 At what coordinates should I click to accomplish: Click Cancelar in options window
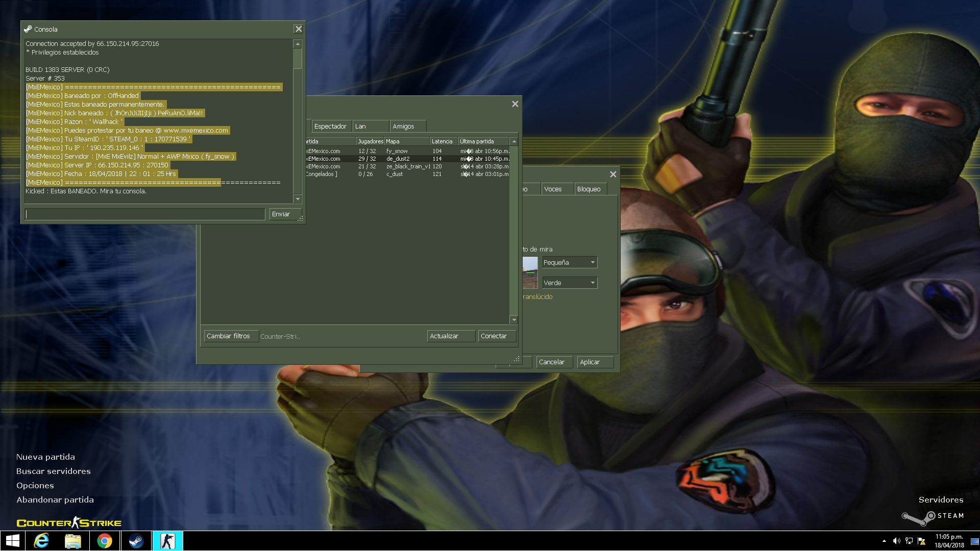coord(554,362)
